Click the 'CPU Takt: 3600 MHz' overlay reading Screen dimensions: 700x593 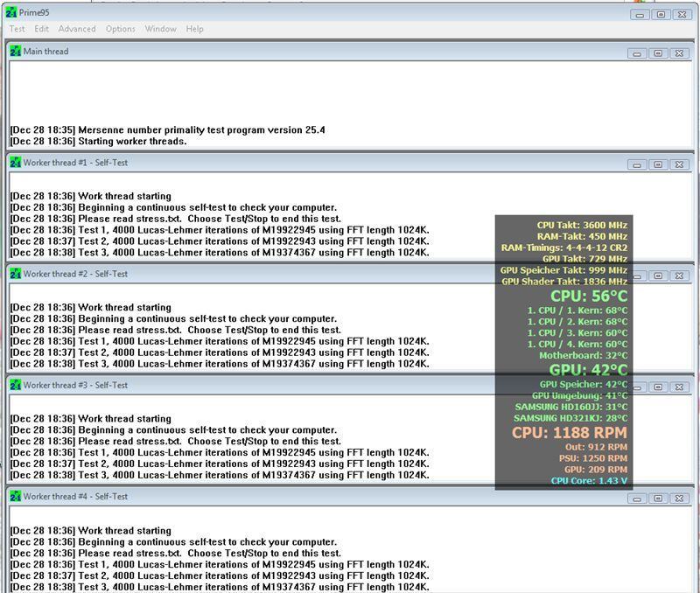click(x=582, y=226)
